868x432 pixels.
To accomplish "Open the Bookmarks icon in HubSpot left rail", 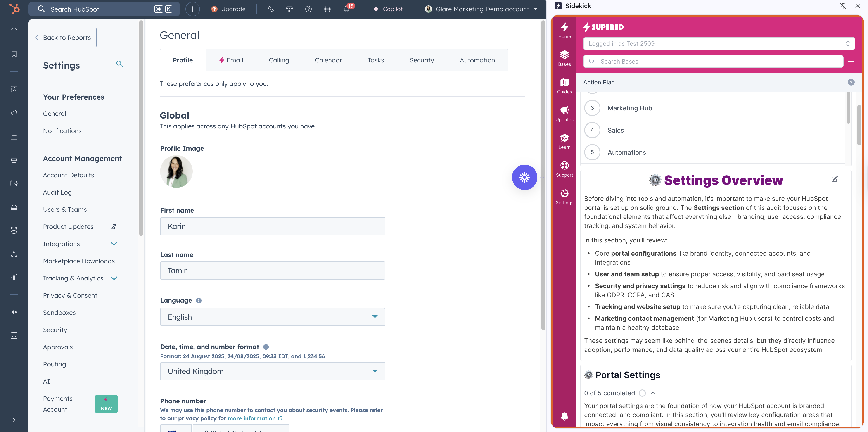I will (x=14, y=54).
